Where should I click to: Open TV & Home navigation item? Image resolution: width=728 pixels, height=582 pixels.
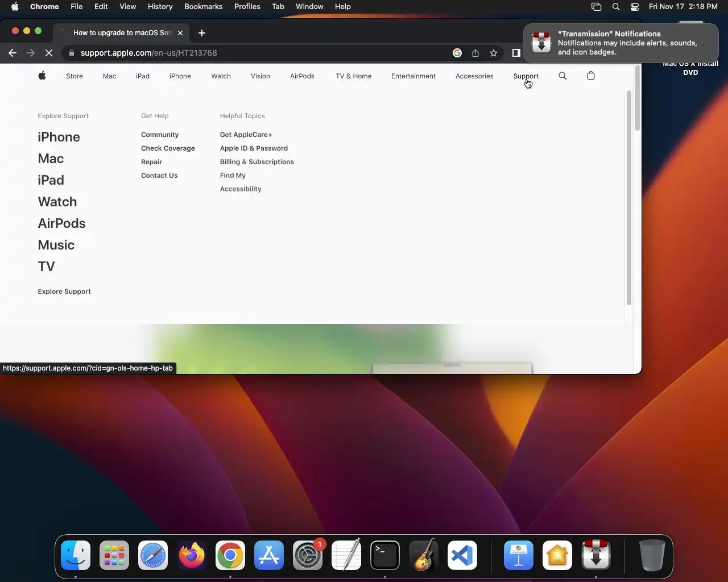point(354,76)
